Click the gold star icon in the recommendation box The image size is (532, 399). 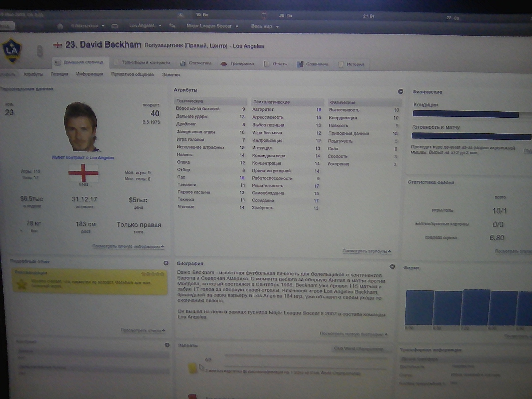[x=22, y=285]
